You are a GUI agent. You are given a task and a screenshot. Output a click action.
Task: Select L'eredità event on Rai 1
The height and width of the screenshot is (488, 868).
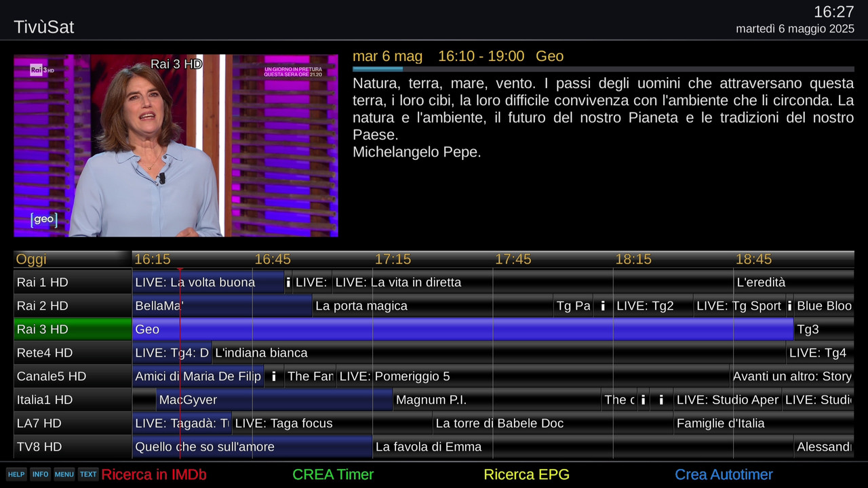(x=793, y=282)
